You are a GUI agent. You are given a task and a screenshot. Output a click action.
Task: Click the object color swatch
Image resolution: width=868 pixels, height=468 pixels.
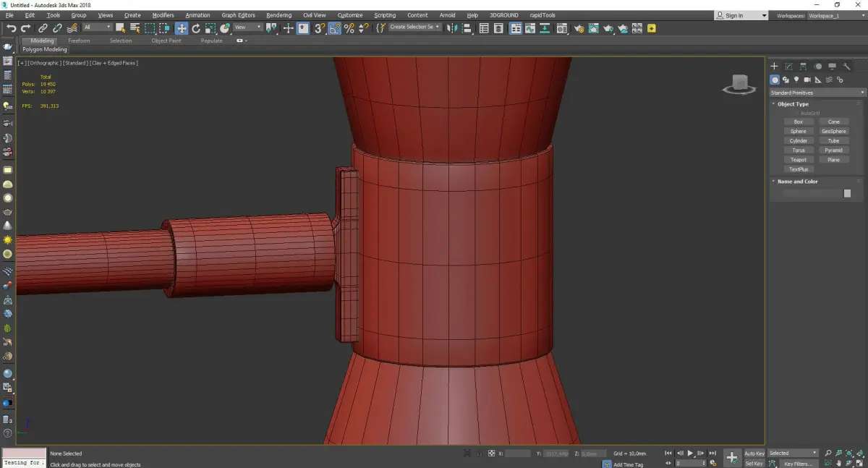pyautogui.click(x=847, y=194)
